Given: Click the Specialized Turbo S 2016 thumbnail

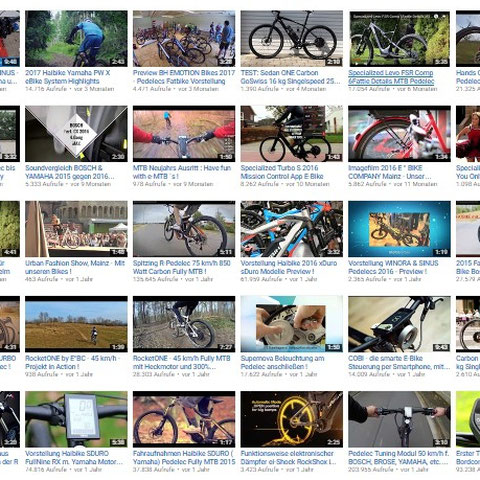Looking at the screenshot, I should coord(292,134).
